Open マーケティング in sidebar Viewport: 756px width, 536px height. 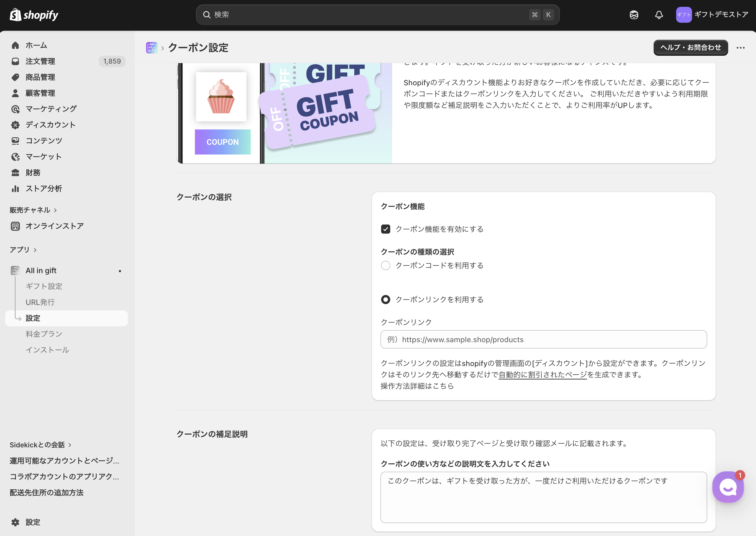coord(51,109)
